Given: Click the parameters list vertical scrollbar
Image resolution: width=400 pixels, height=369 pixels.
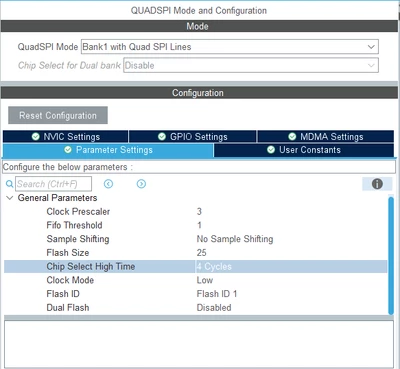Looking at the screenshot, I should click(x=391, y=255).
